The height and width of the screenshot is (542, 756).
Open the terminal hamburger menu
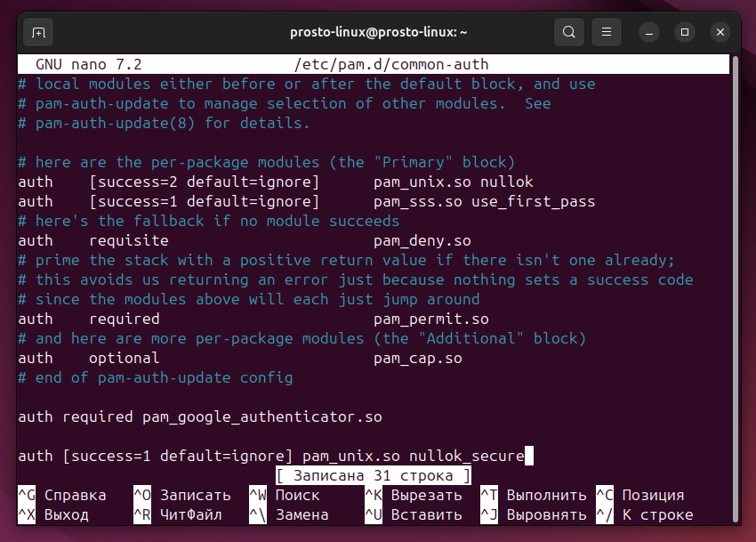coord(606,32)
